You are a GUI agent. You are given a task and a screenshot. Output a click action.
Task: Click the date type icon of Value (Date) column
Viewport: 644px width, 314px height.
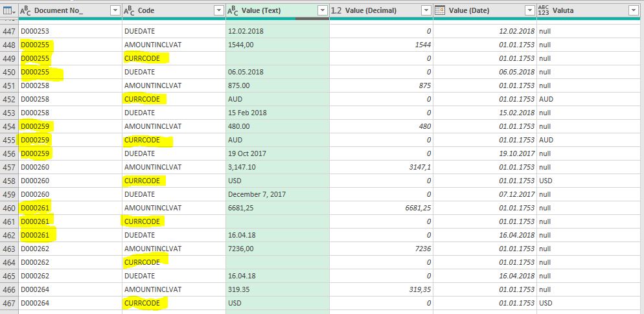coord(440,10)
